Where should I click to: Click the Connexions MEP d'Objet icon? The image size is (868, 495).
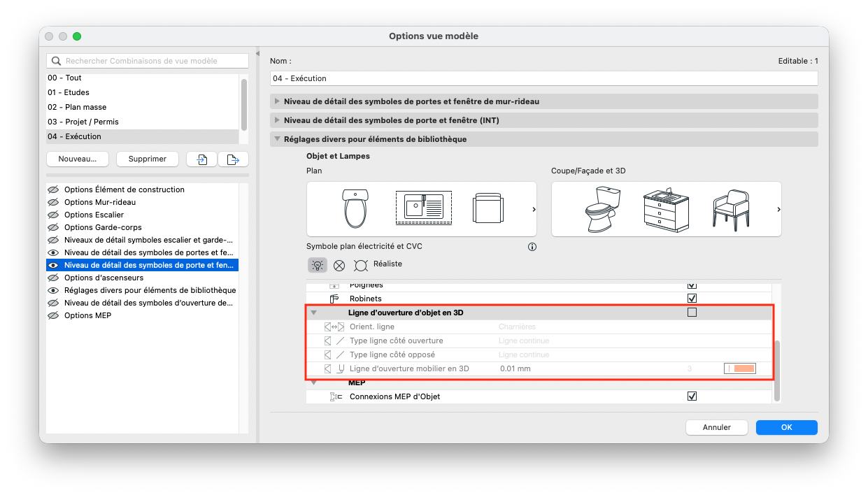pos(336,396)
